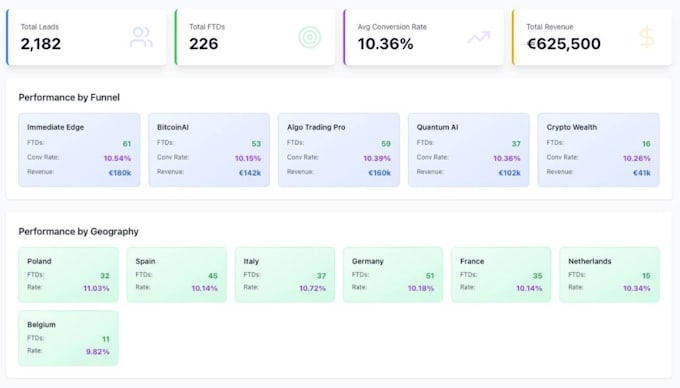
Task: Click the Performance by Funnel heading
Action: click(x=69, y=98)
